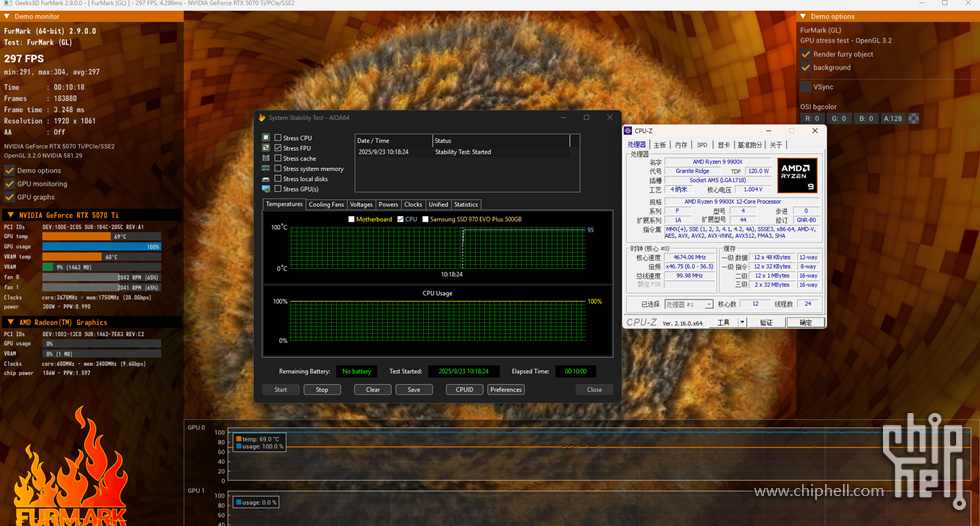Open the OSI bgcolor color swatch
Viewport: 980px width, 526px height.
tap(914, 118)
